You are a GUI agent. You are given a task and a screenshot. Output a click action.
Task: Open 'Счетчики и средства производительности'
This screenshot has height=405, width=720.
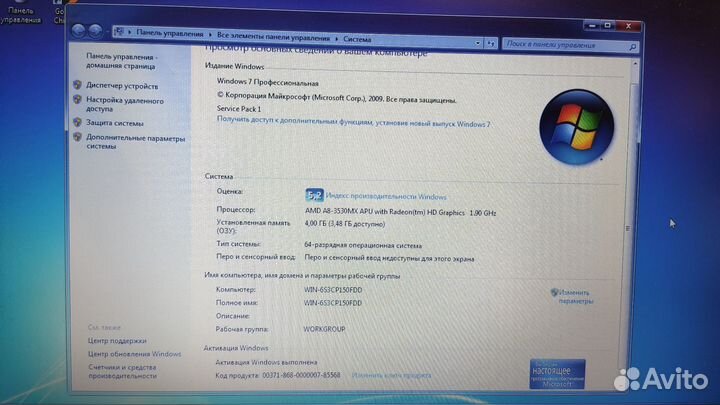point(123,371)
